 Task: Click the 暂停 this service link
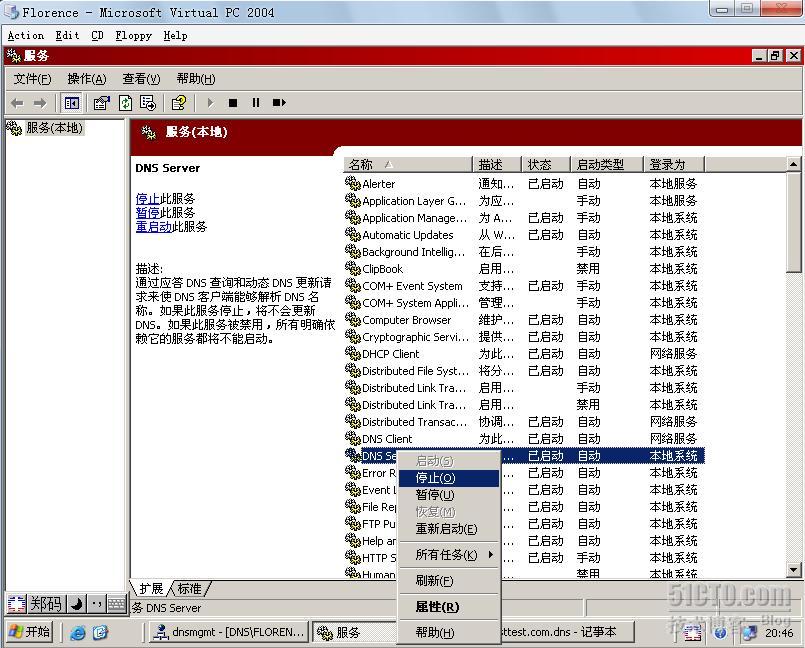coord(147,213)
